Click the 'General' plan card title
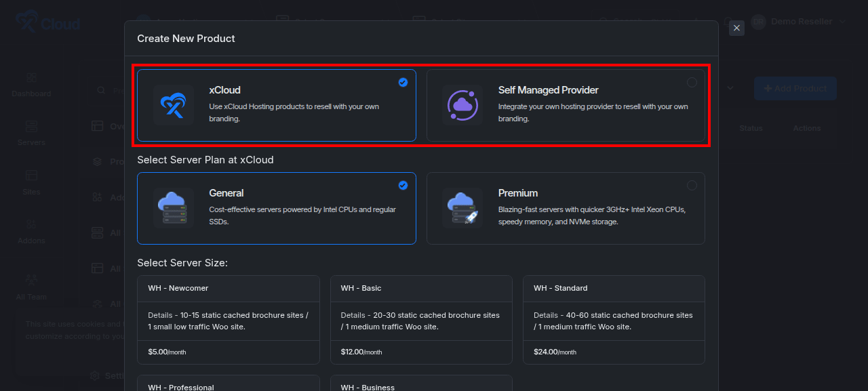 click(226, 193)
